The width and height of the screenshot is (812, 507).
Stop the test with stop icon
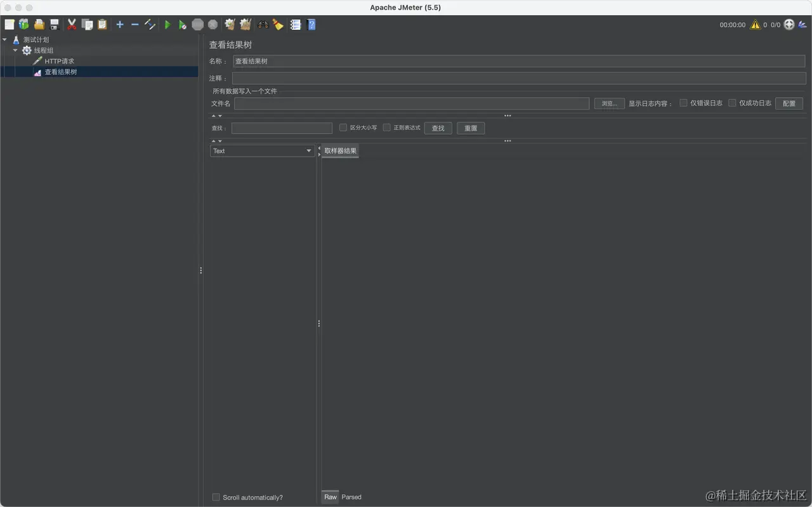point(198,25)
